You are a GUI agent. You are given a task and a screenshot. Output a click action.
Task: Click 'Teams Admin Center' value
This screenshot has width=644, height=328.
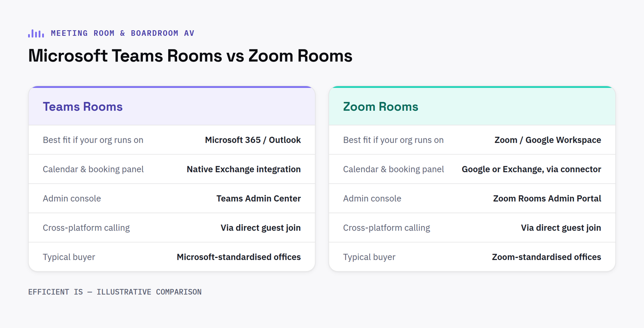pyautogui.click(x=258, y=198)
